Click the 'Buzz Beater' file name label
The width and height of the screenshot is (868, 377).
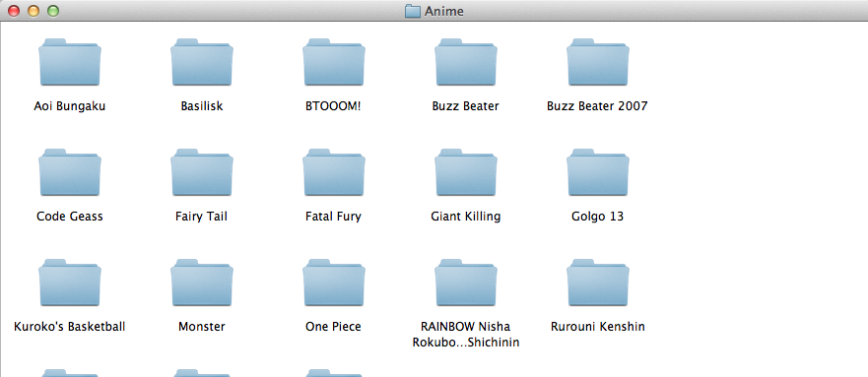(x=466, y=106)
